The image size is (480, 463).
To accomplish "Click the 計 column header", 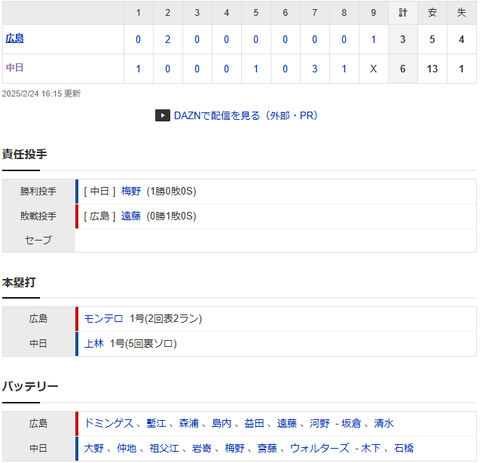I will point(403,13).
